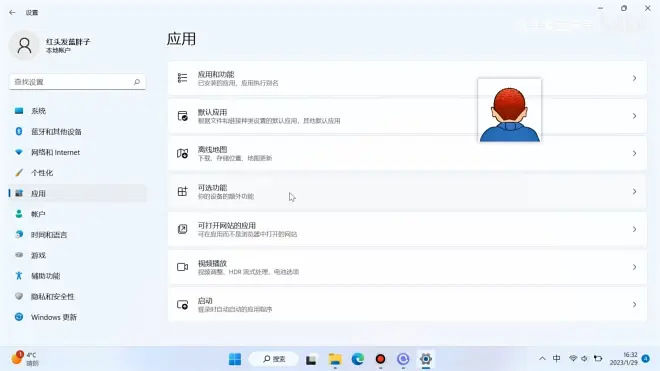Select 蓝牙和其他设备 in the sidebar
The height and width of the screenshot is (371, 660).
77,131
